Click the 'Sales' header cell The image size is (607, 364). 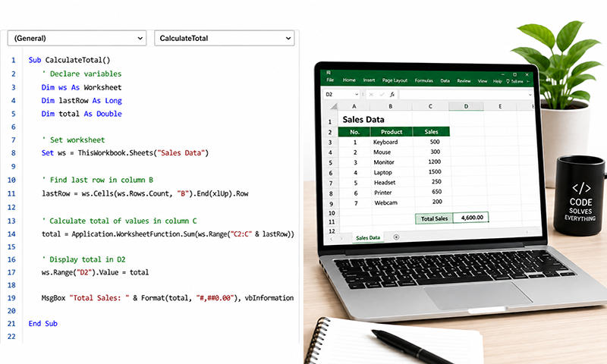(x=431, y=132)
